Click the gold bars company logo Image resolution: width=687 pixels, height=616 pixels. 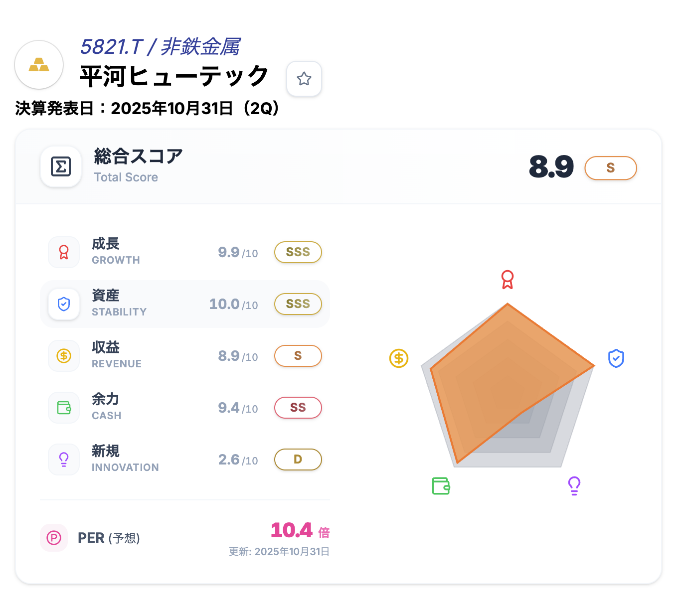(39, 65)
